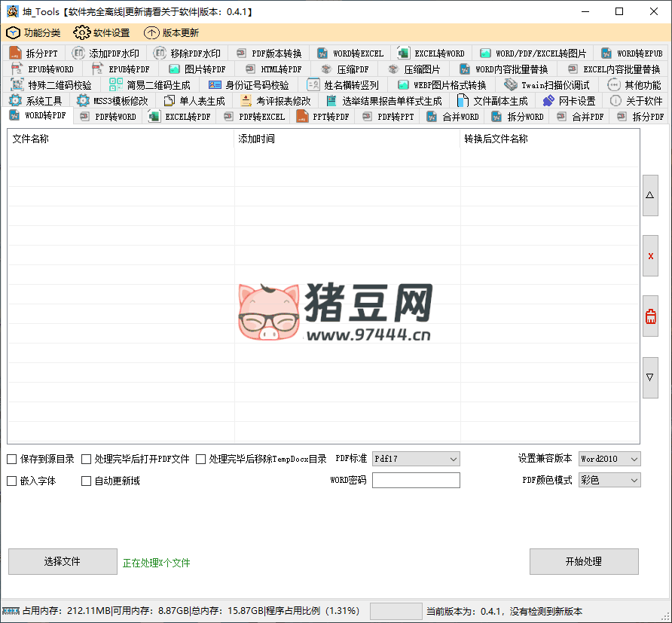Click the move-up triangle button beside list

click(x=650, y=195)
